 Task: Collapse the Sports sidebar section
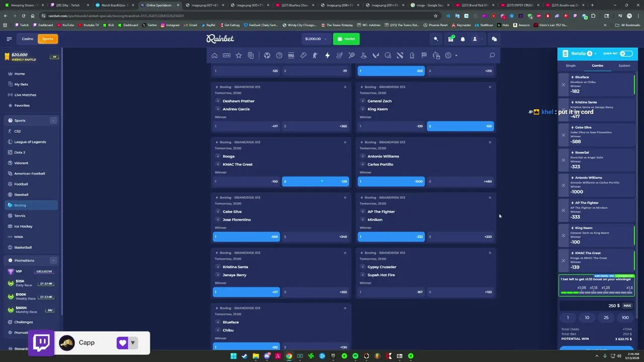click(53, 121)
